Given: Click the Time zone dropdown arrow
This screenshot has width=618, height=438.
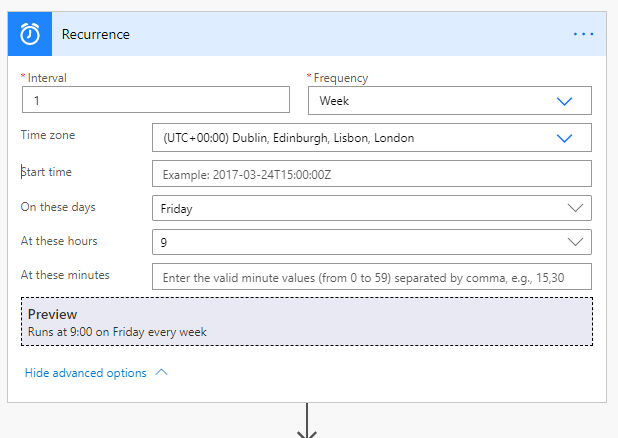Looking at the screenshot, I should (564, 138).
